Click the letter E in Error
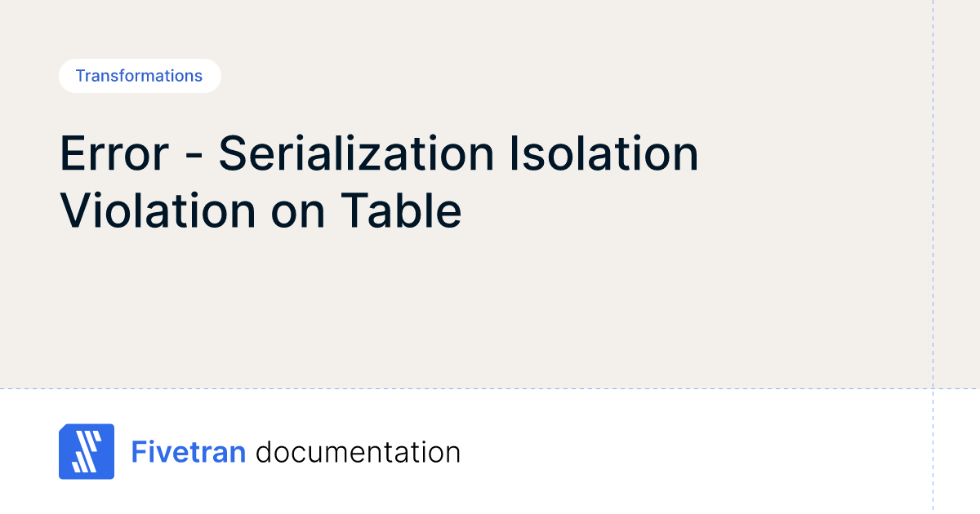The image size is (980, 514). coord(72,153)
